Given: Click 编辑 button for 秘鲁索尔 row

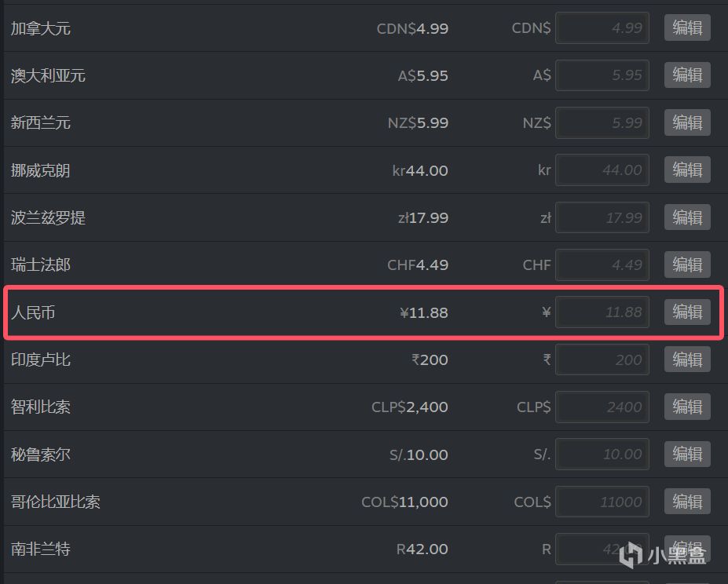Looking at the screenshot, I should point(687,454).
